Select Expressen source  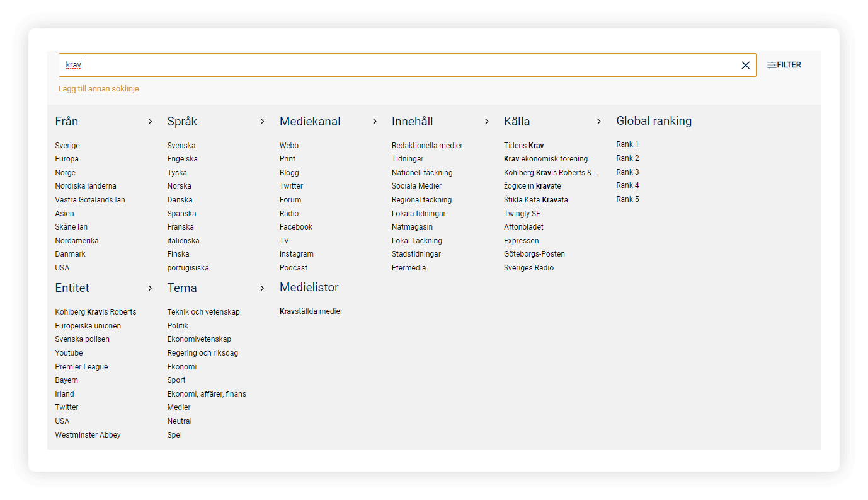click(x=522, y=241)
